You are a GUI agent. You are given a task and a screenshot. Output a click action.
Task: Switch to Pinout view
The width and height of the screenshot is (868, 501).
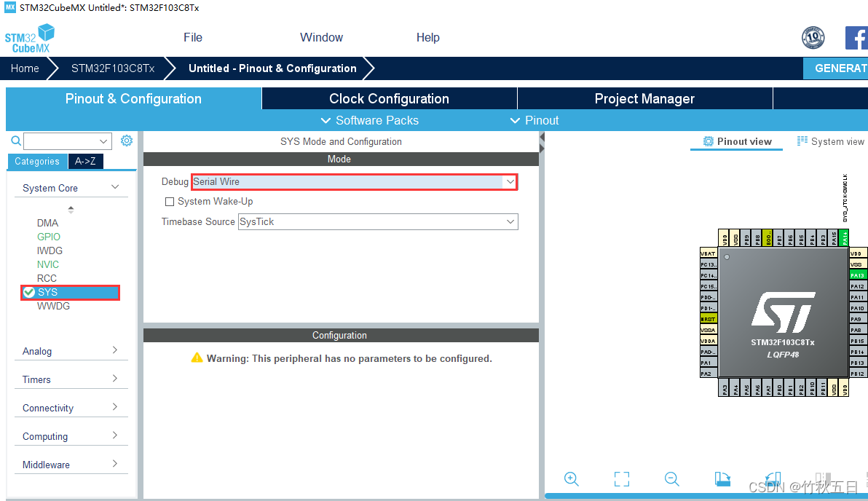[x=737, y=141]
